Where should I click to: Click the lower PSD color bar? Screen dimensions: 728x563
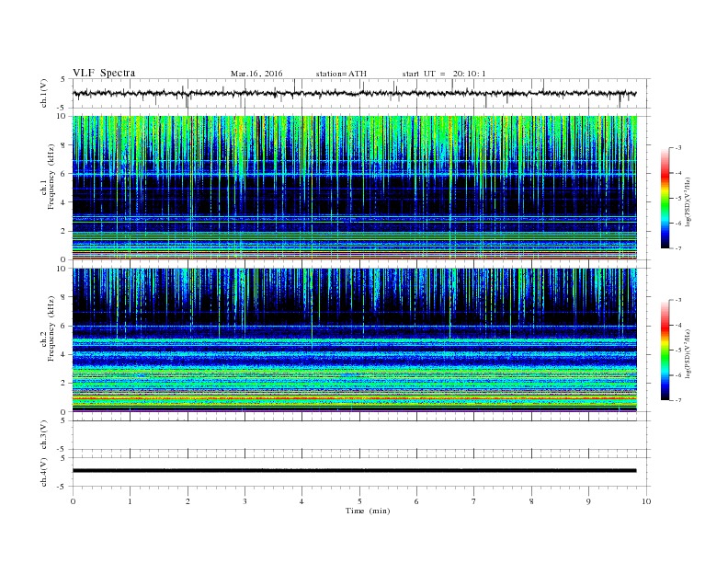point(665,350)
